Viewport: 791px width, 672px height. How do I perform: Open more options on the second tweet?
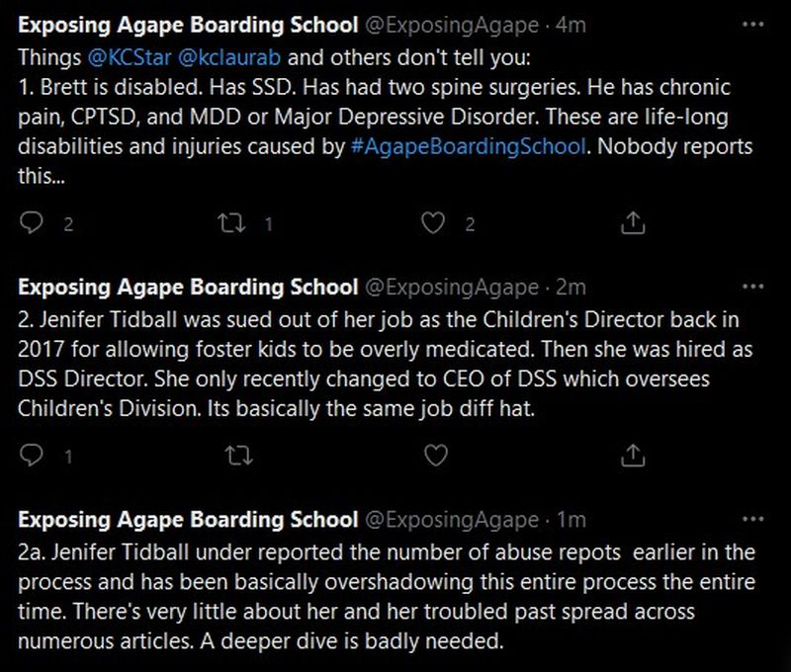coord(753,287)
